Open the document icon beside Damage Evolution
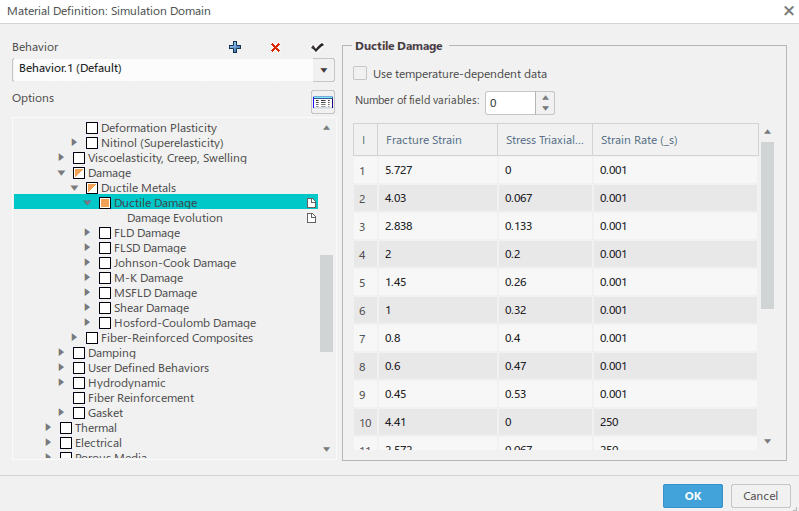Viewport: 799px width, 511px height. (x=311, y=218)
